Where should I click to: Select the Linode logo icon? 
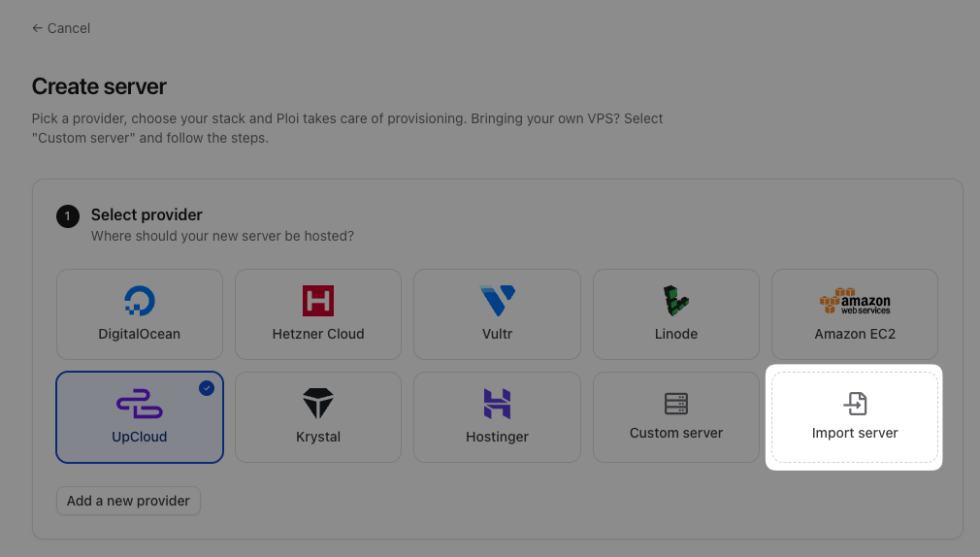coord(676,301)
